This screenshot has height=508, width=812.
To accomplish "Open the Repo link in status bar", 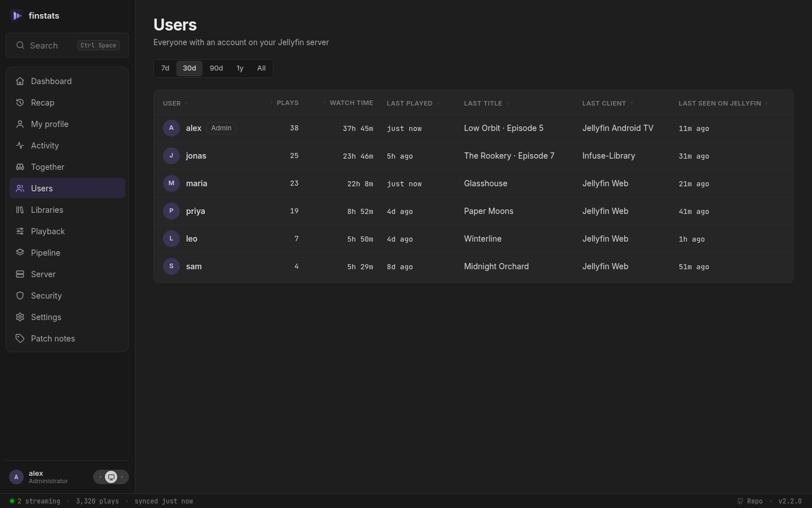I will coord(750,501).
